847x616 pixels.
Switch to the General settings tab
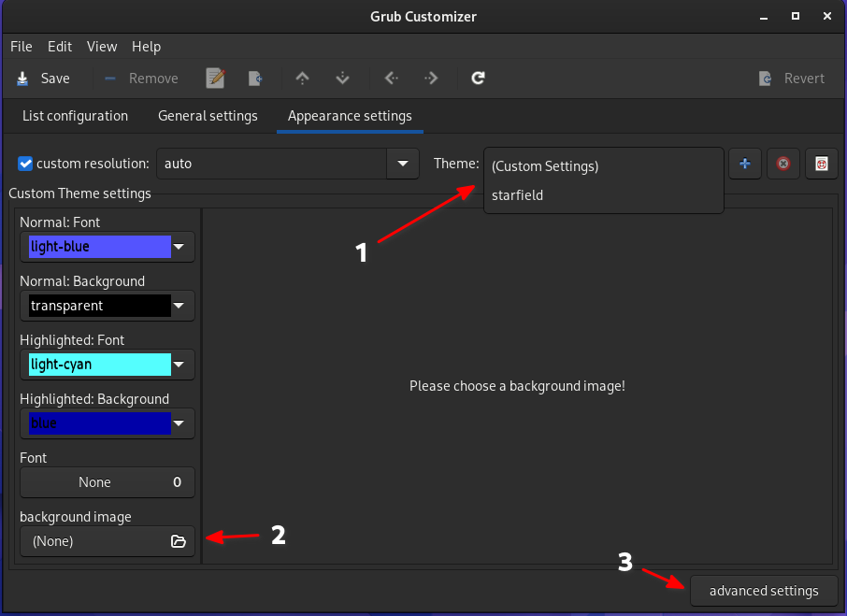click(208, 116)
